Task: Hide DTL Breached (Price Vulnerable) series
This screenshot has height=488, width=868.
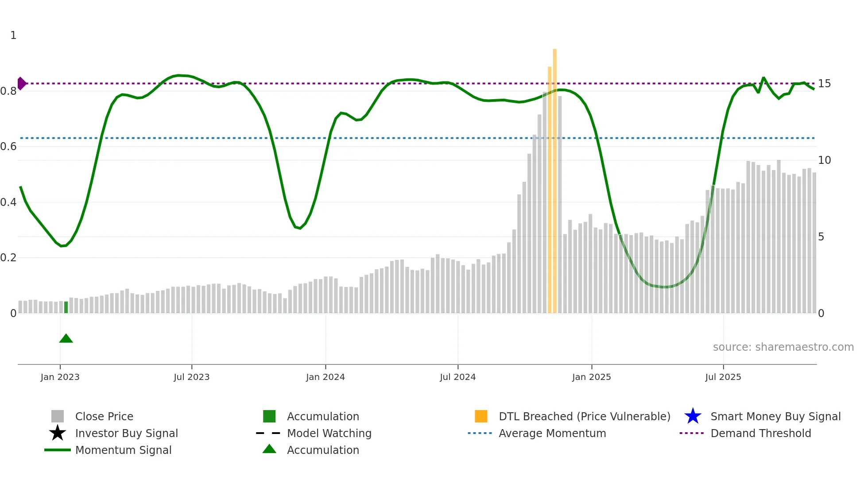Action: (x=584, y=416)
